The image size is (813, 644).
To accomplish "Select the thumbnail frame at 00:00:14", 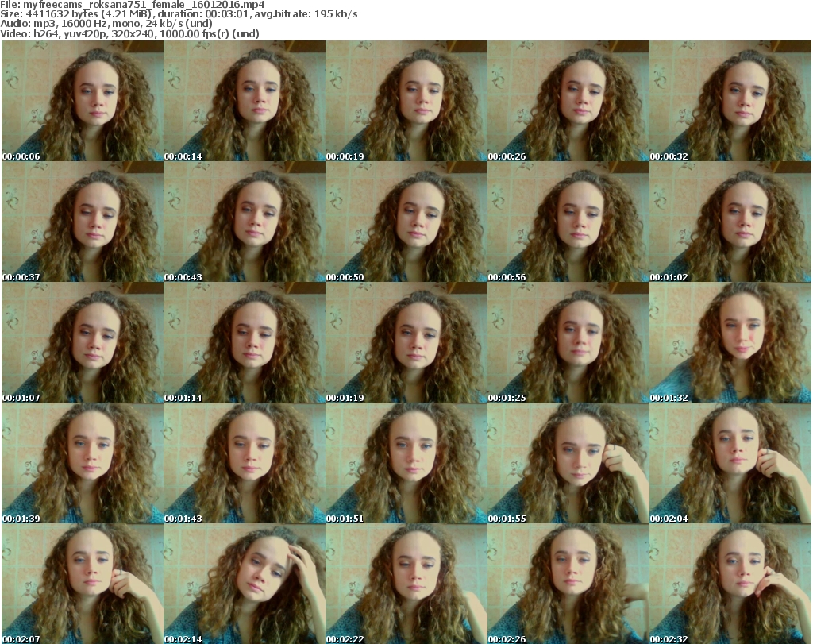I will point(245,101).
